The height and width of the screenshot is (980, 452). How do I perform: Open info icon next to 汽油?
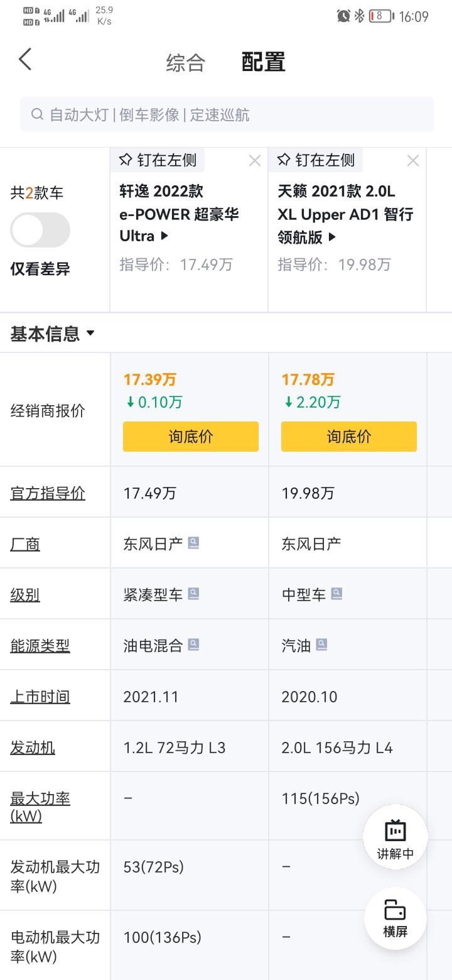tap(321, 645)
